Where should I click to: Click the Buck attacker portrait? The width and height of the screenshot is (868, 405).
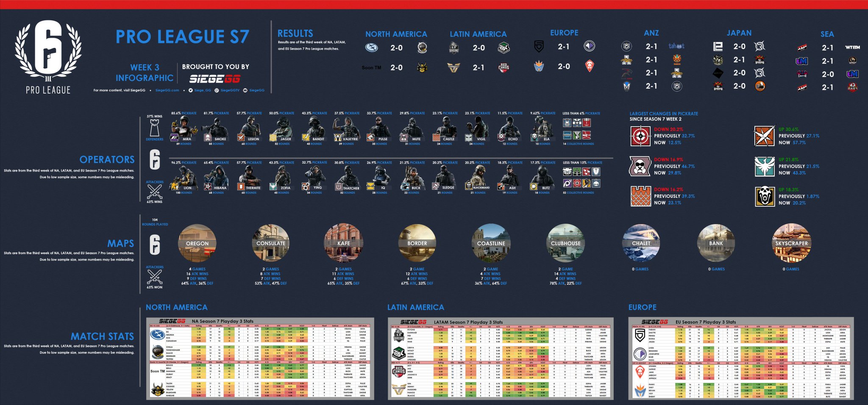click(x=412, y=178)
